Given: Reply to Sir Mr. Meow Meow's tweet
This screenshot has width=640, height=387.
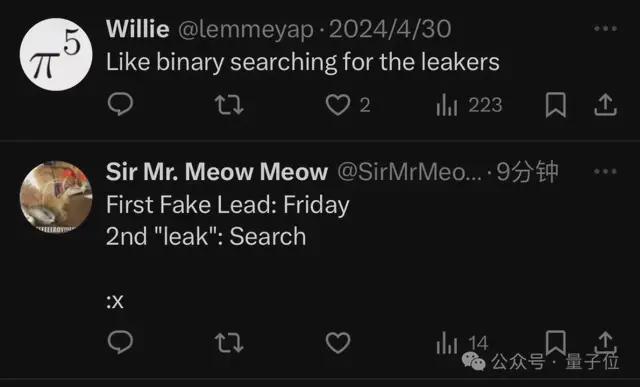Looking at the screenshot, I should point(120,342).
